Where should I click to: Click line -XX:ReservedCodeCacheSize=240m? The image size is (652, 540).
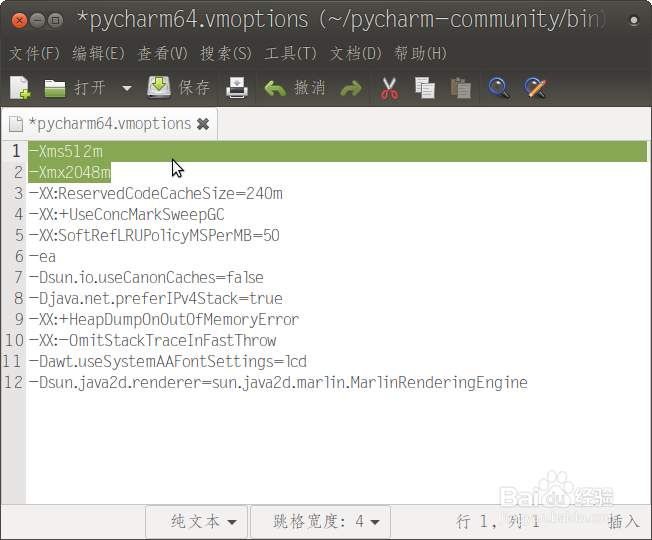tap(156, 193)
